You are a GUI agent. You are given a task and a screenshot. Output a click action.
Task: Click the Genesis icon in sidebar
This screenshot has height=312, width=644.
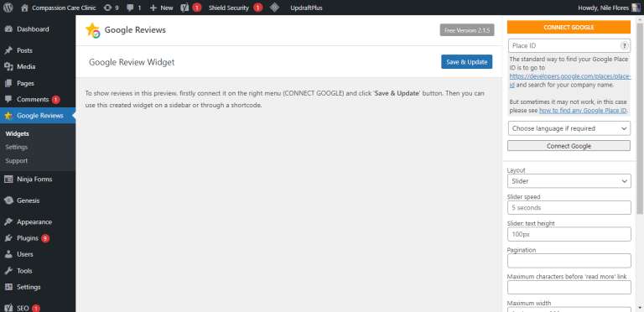pyautogui.click(x=8, y=200)
